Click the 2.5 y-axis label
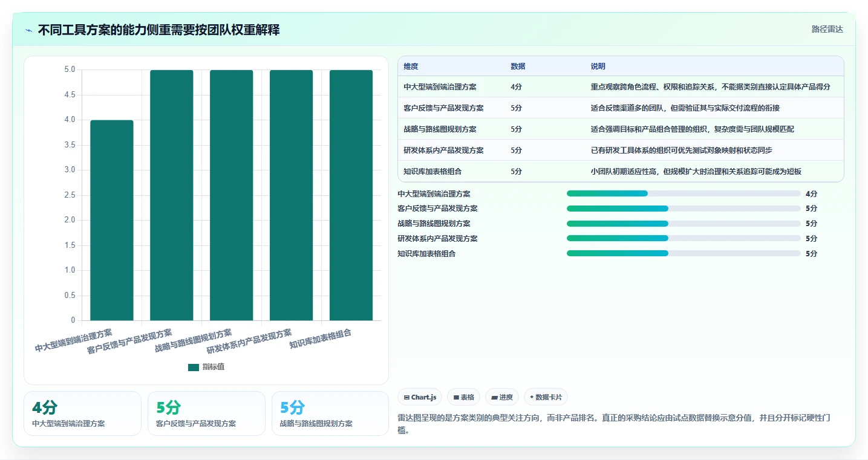 70,195
